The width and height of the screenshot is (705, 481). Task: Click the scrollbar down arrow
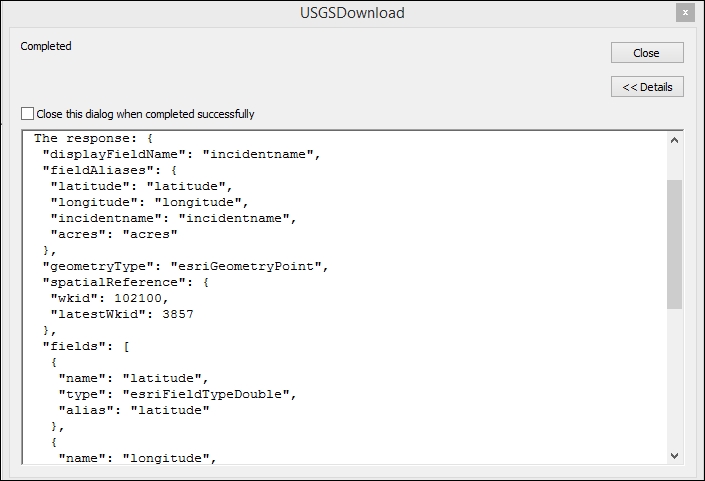tap(674, 455)
